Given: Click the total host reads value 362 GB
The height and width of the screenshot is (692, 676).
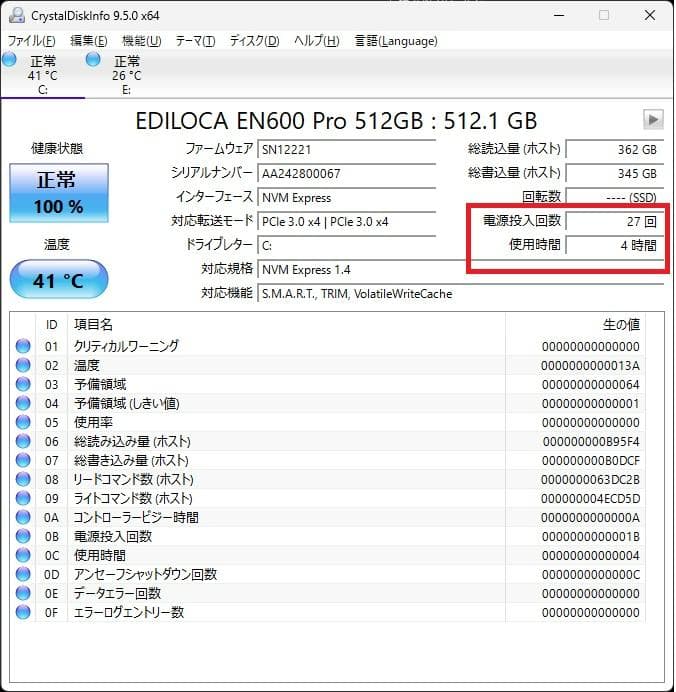Looking at the screenshot, I should 615,150.
